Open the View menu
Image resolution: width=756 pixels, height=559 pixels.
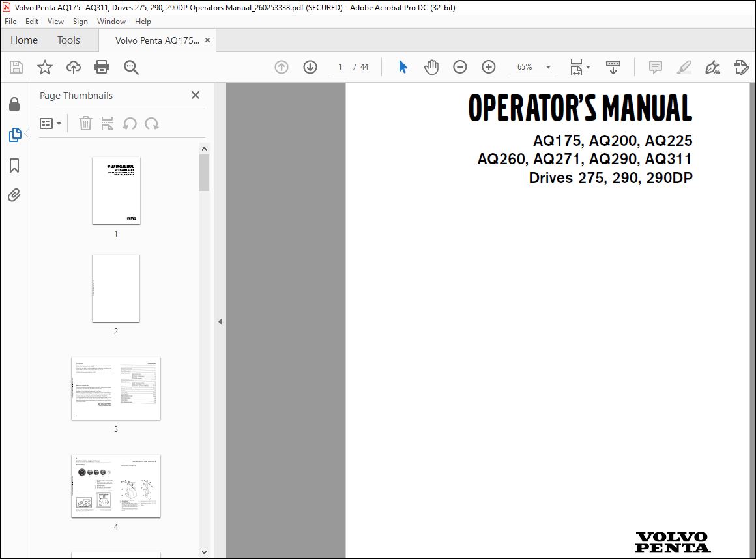(x=55, y=21)
